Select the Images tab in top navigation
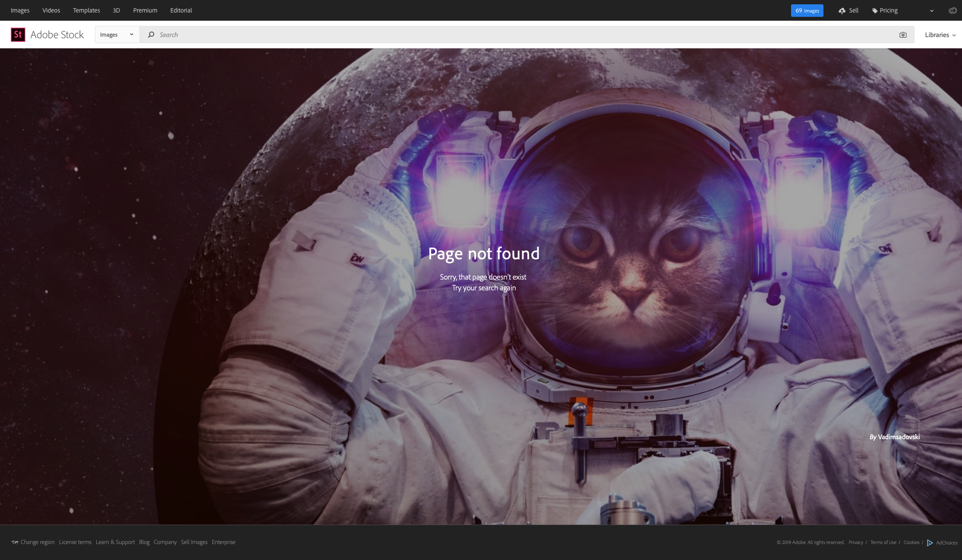The width and height of the screenshot is (962, 560). [x=20, y=10]
